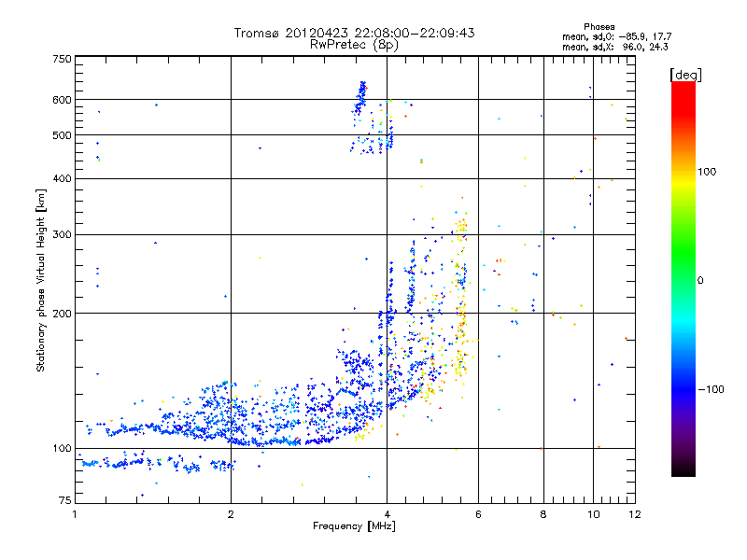This screenshot has width=747, height=560.
Task: Click the x-axis tick label '10'
Action: point(594,514)
